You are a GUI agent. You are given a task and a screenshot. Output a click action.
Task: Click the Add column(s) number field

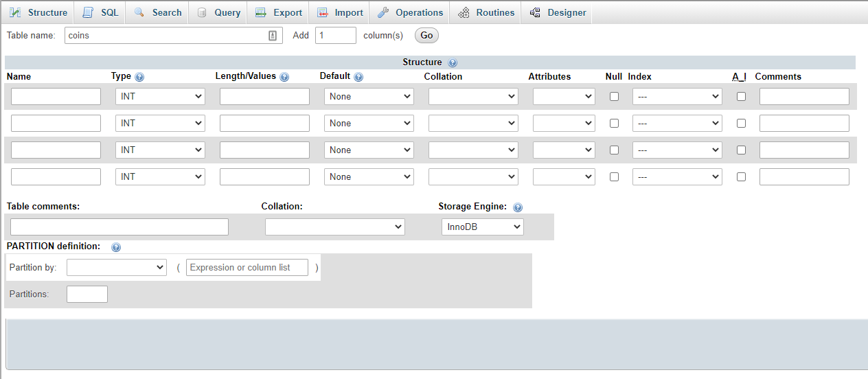pos(336,36)
